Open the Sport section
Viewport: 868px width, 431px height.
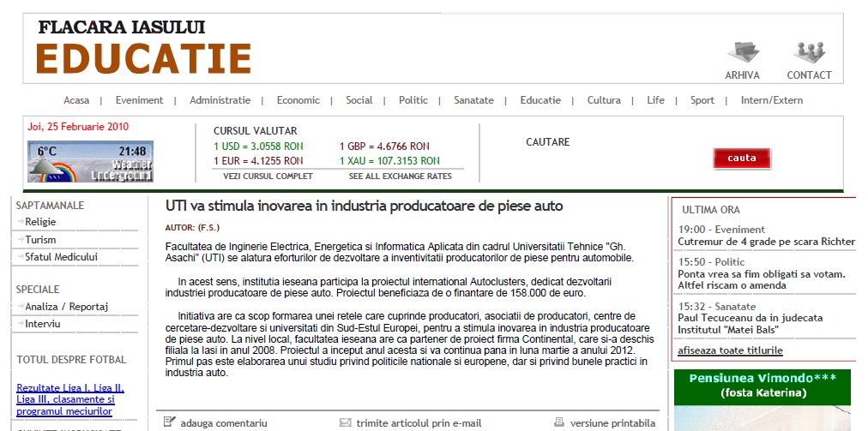(702, 100)
